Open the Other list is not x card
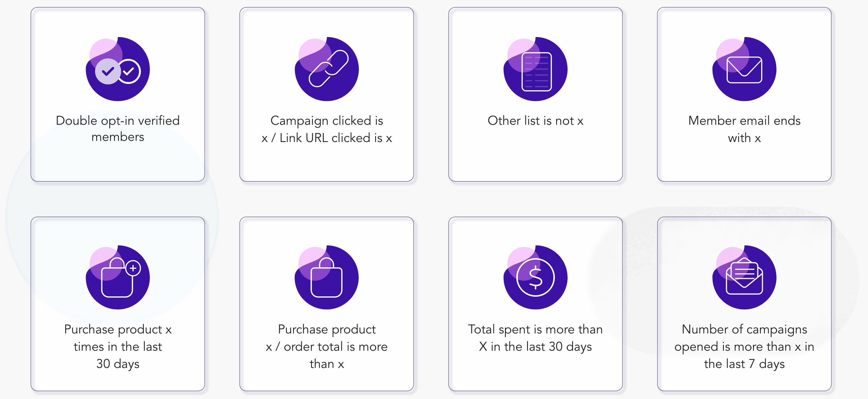This screenshot has width=868, height=399. click(535, 95)
